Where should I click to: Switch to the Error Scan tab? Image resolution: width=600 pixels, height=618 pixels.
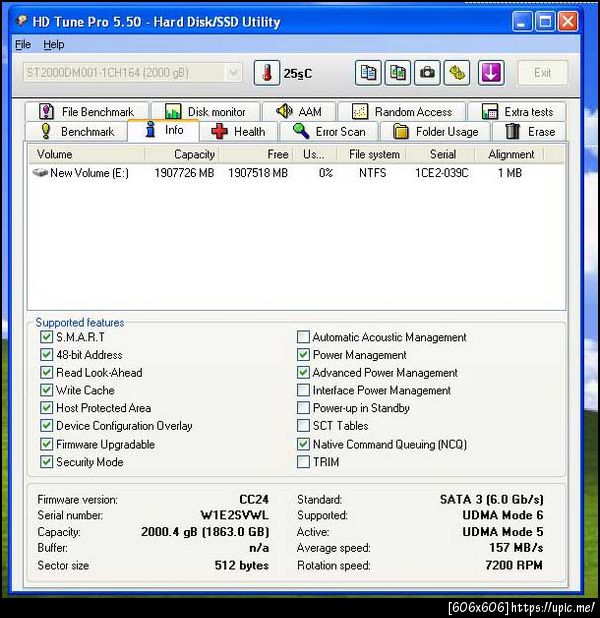329,131
